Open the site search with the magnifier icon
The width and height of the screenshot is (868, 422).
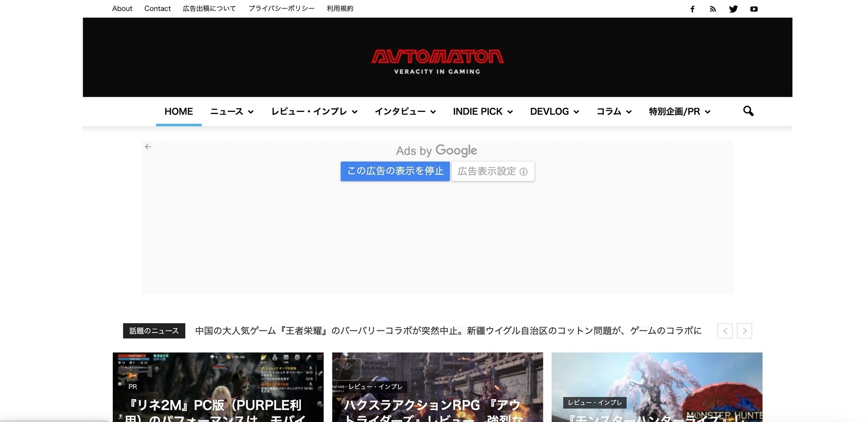point(748,111)
